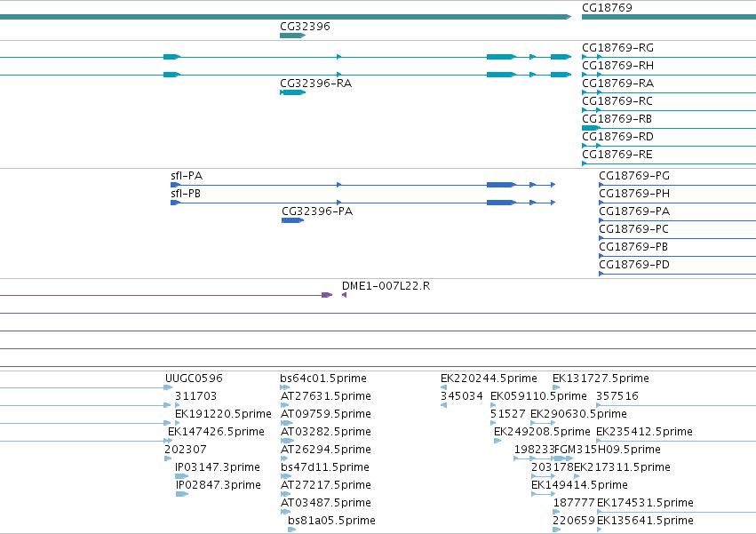Screen dimensions: 756x534
Task: Click the CG32396 gene label
Action: 305,27
